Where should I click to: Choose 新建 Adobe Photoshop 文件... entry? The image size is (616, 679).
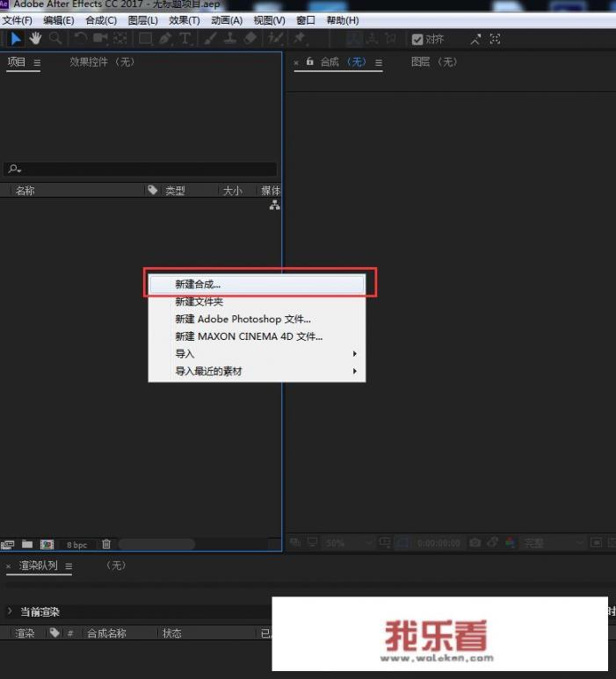257,319
